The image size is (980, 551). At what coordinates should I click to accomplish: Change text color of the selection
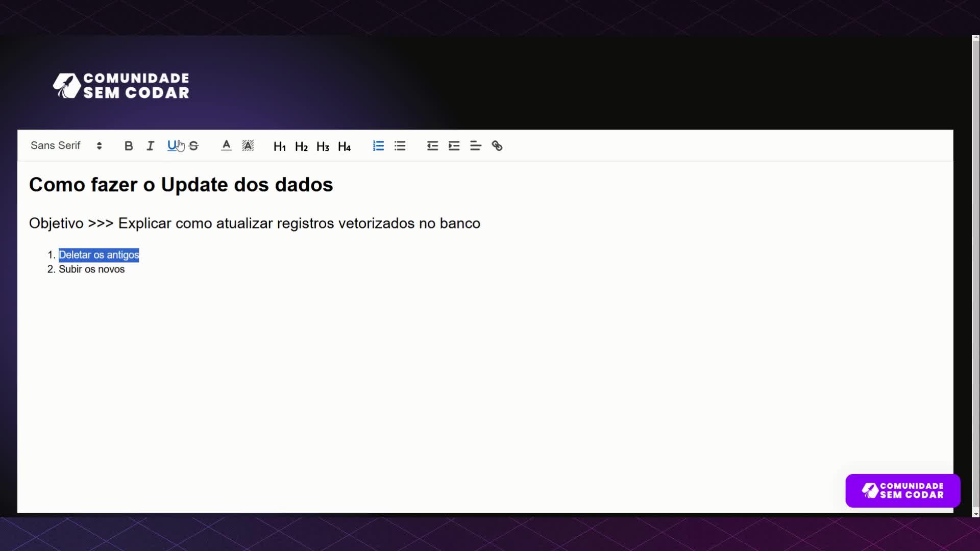point(226,145)
